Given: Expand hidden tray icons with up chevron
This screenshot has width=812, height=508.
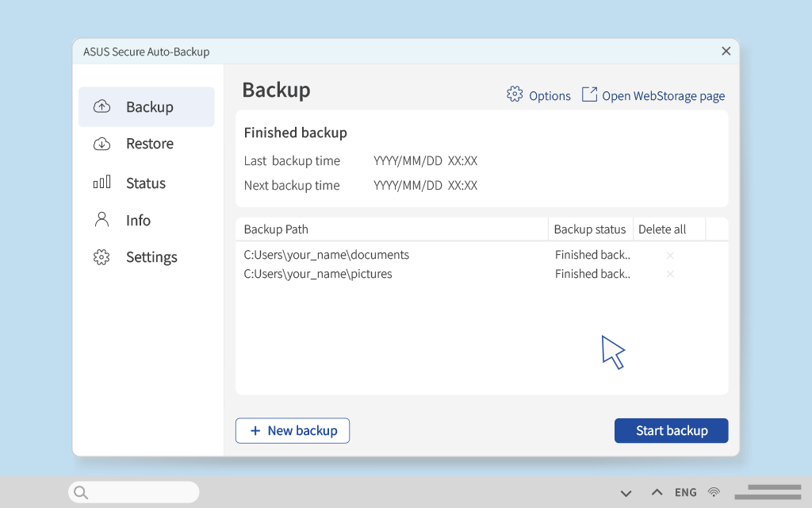Looking at the screenshot, I should tap(657, 492).
